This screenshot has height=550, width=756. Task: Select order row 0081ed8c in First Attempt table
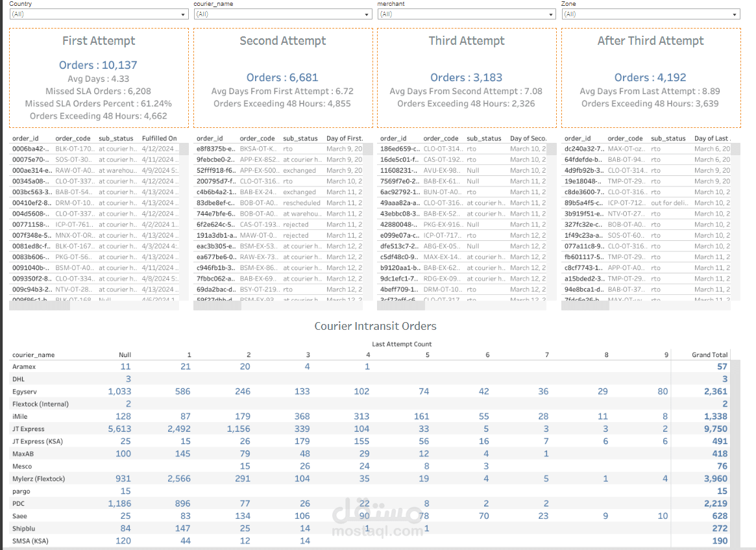click(95, 246)
